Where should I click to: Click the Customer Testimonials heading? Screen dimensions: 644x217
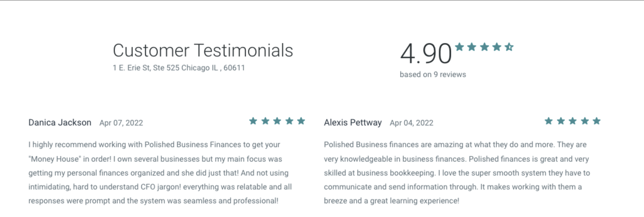point(203,51)
